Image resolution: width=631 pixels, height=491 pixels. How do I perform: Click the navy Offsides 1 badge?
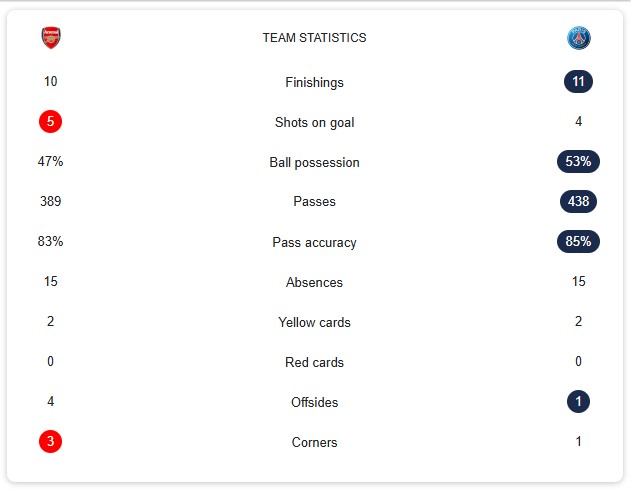coord(578,401)
